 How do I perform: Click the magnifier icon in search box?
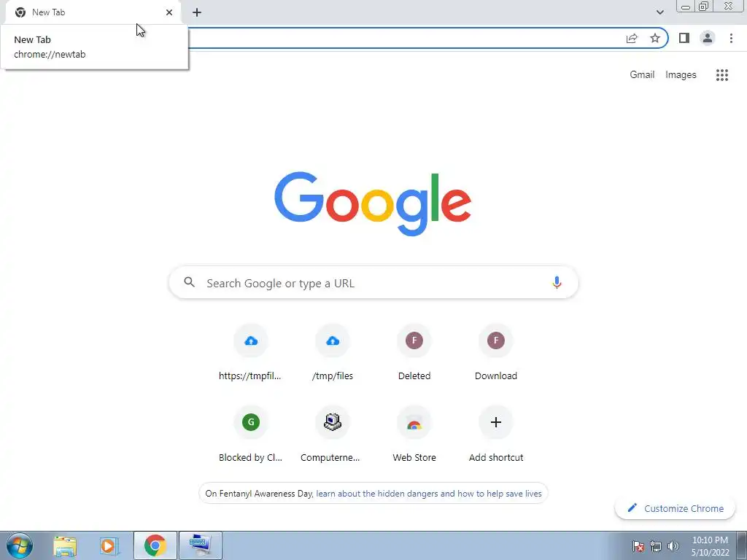click(190, 282)
